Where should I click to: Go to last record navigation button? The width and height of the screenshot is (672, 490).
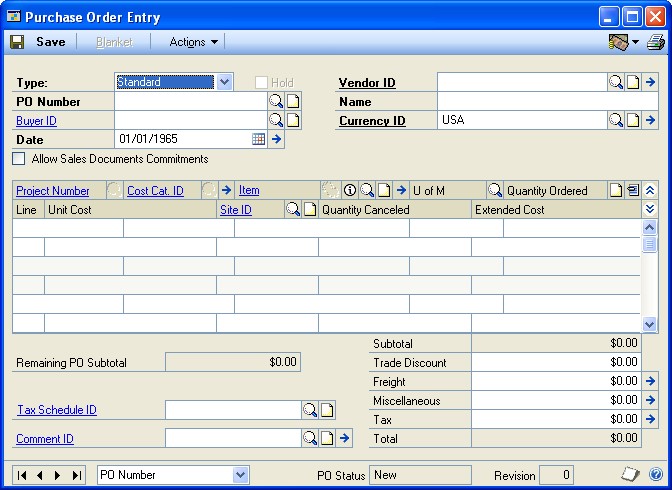76,475
